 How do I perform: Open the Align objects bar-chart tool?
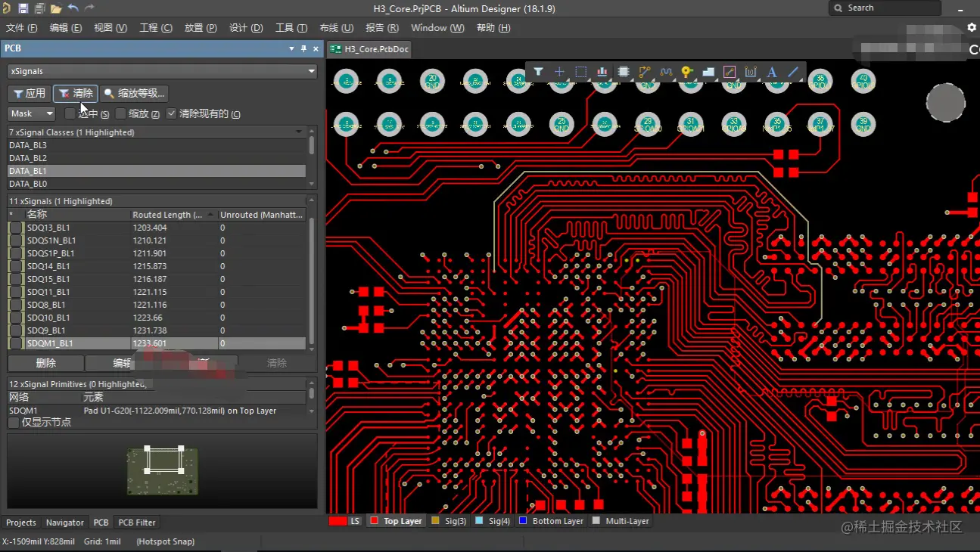pos(602,72)
